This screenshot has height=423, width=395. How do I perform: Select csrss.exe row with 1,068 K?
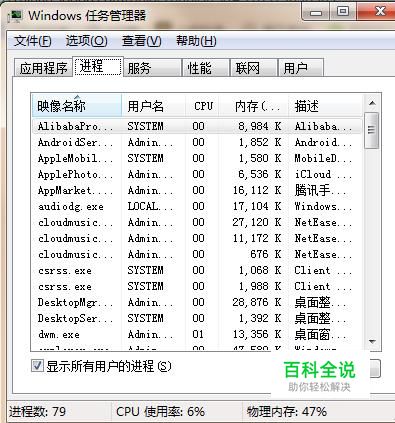pos(197,270)
